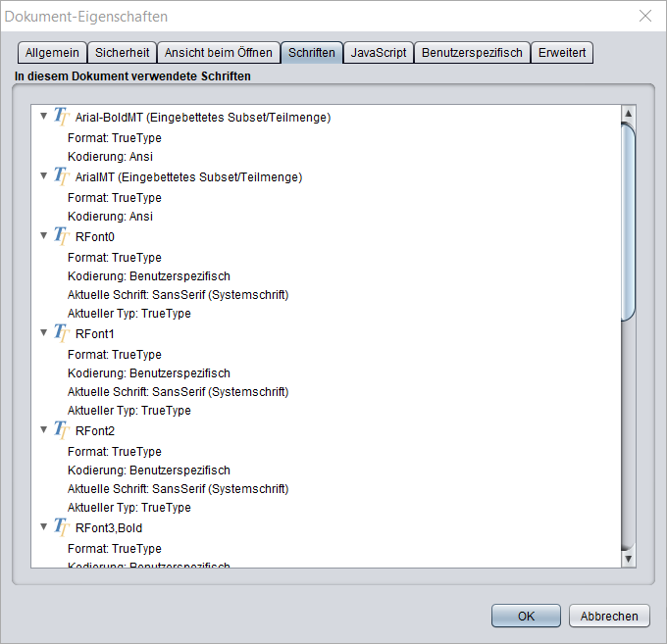This screenshot has height=644, width=667.
Task: Click the scrollbar down arrow
Action: [x=629, y=558]
